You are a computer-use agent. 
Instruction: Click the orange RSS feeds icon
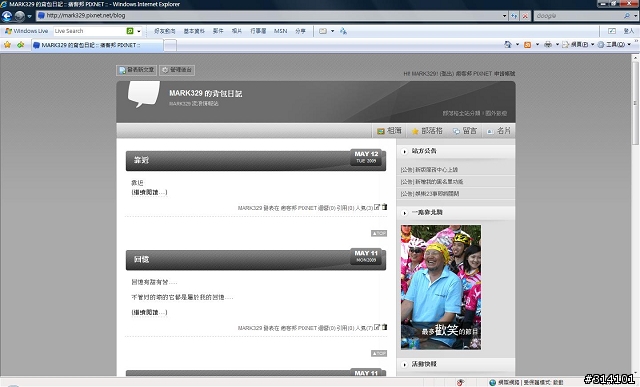[527, 44]
